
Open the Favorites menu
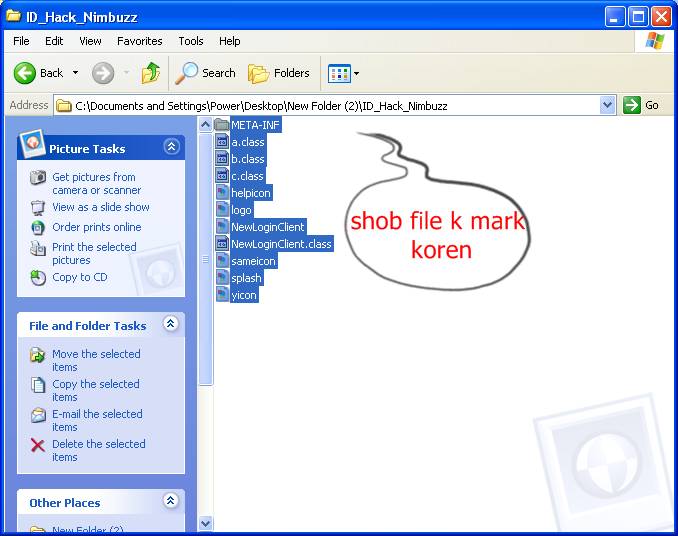coord(140,41)
